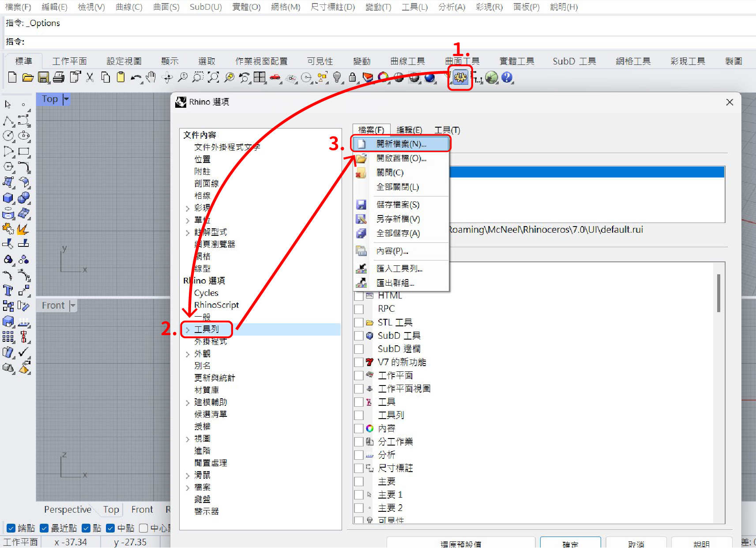Viewport: 756px width, 548px height.
Task: Choose 另存新檔(V) menu entry
Action: (401, 219)
